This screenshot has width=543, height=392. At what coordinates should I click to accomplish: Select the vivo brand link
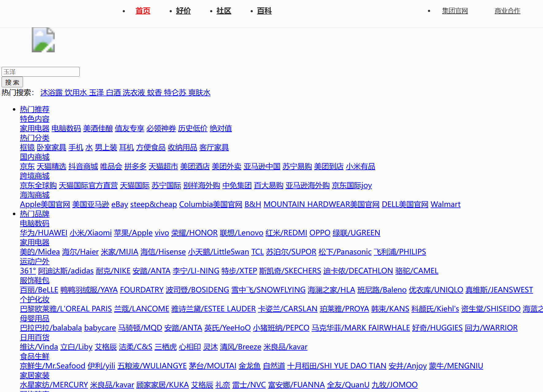pyautogui.click(x=162, y=233)
